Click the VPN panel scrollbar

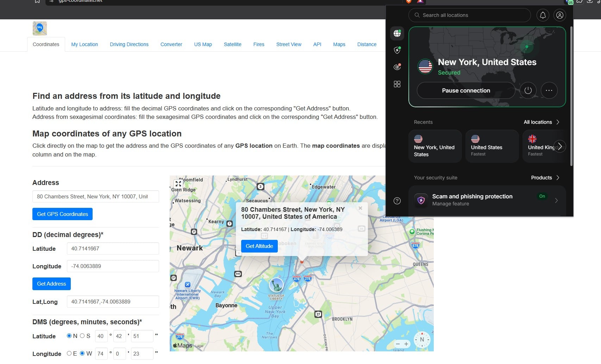[571, 96]
